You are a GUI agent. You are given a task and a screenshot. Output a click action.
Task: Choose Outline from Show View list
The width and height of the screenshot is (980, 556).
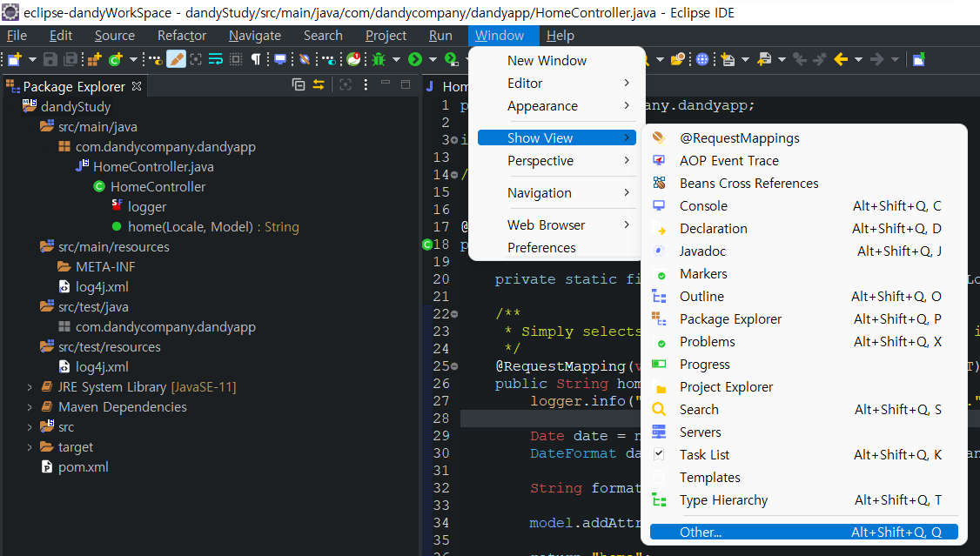(x=803, y=296)
